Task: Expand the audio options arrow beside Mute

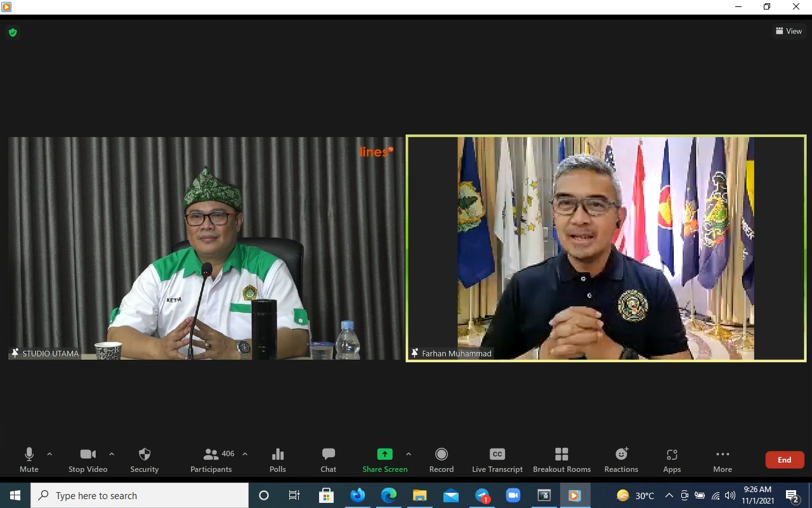Action: click(49, 454)
